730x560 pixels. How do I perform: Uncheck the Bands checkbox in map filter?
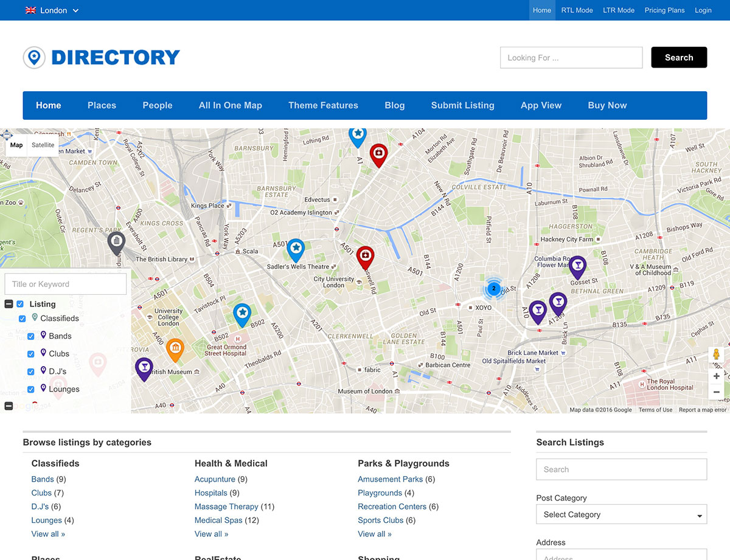[x=31, y=336]
